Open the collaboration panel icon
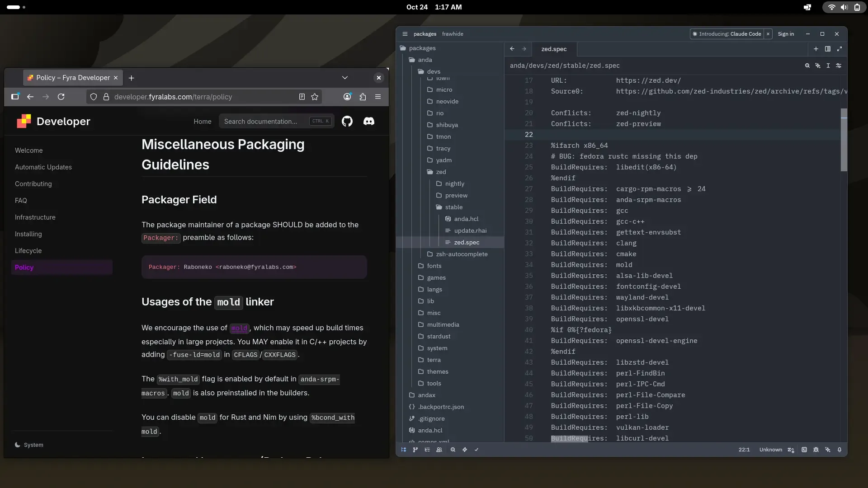The width and height of the screenshot is (868, 488). pos(439,450)
